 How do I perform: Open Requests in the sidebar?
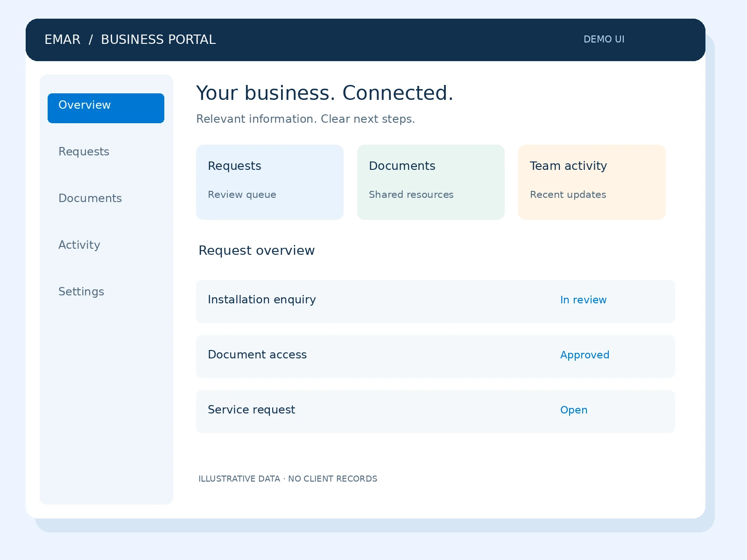click(x=84, y=152)
